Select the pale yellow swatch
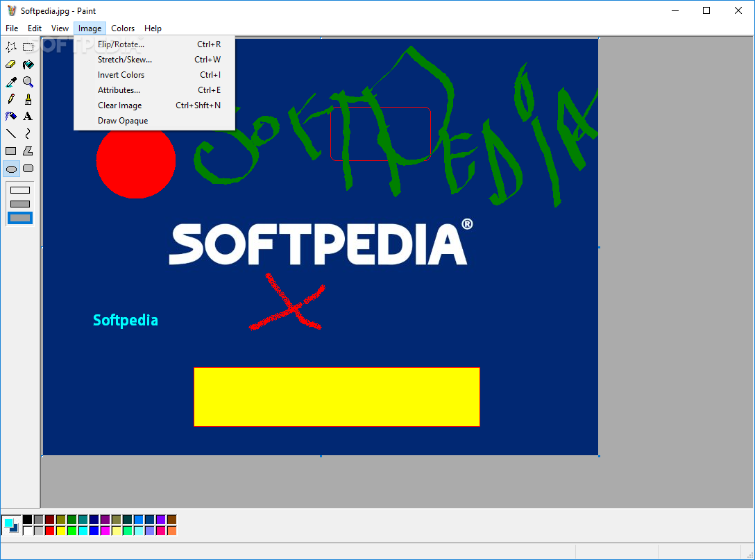This screenshot has width=755, height=560. (x=116, y=531)
